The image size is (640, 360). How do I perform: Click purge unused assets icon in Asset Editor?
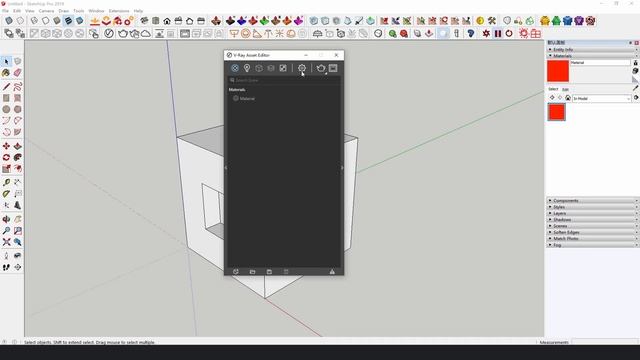coord(332,271)
